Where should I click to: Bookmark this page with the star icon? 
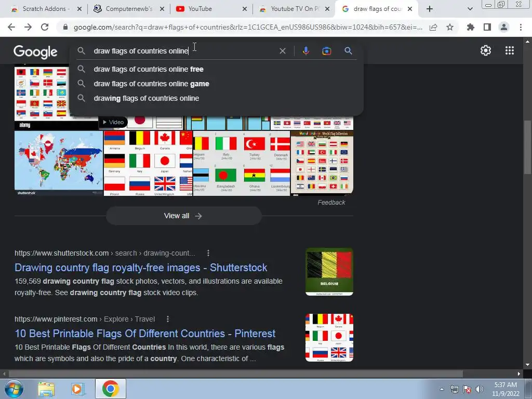[450, 27]
